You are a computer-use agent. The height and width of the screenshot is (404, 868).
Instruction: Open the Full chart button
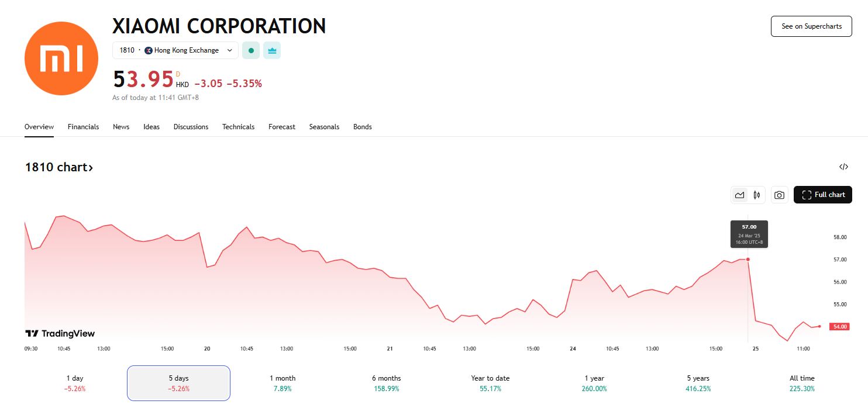822,195
